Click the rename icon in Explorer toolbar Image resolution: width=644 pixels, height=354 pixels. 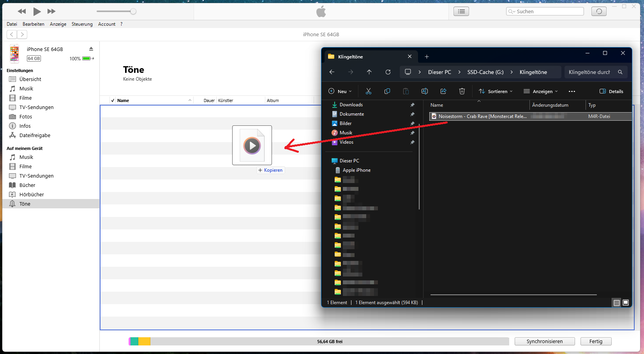[424, 91]
